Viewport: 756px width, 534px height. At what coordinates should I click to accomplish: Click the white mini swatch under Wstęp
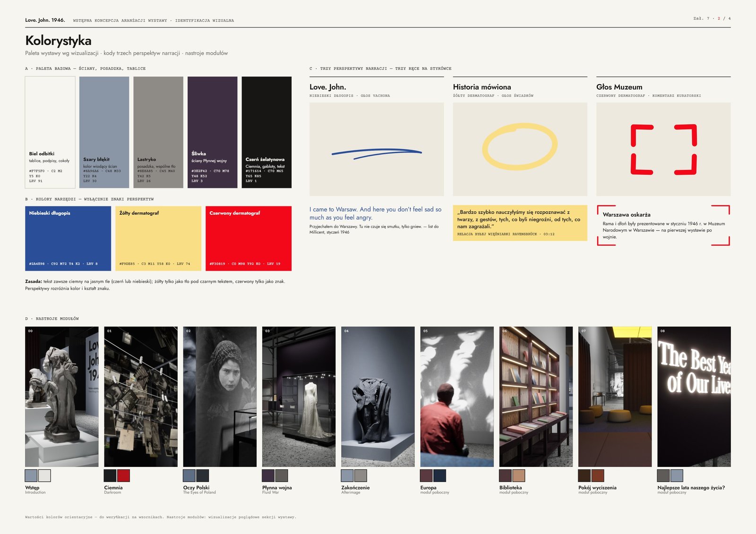[44, 475]
